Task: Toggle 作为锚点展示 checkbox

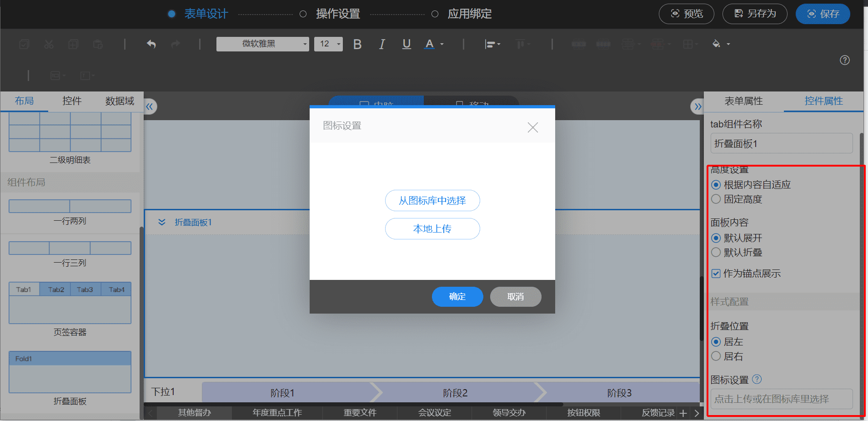Action: 716,274
